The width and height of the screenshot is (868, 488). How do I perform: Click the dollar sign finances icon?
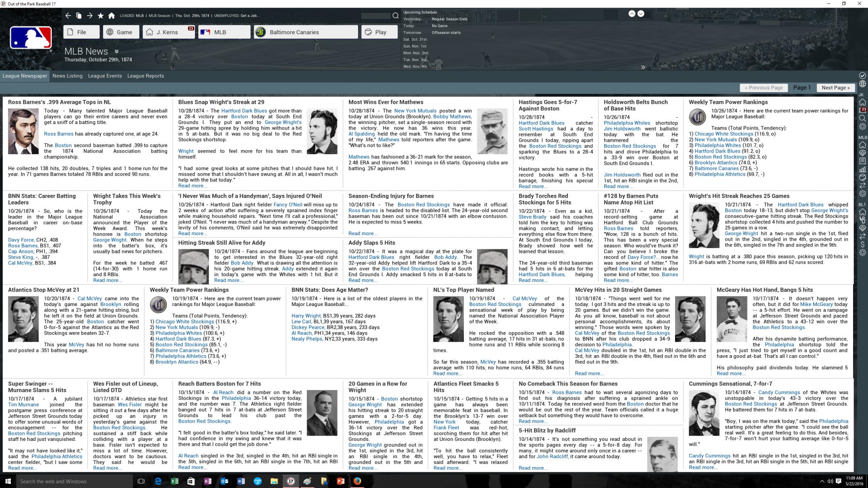pyautogui.click(x=862, y=244)
